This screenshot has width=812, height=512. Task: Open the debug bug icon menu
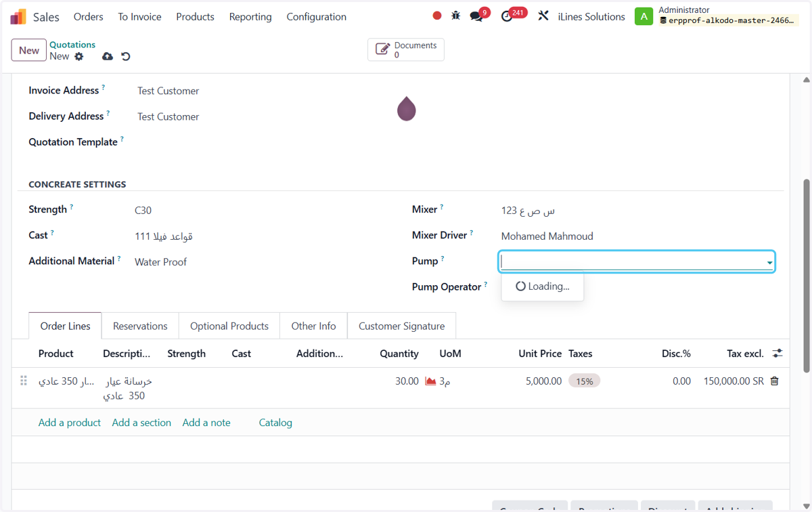click(x=456, y=16)
